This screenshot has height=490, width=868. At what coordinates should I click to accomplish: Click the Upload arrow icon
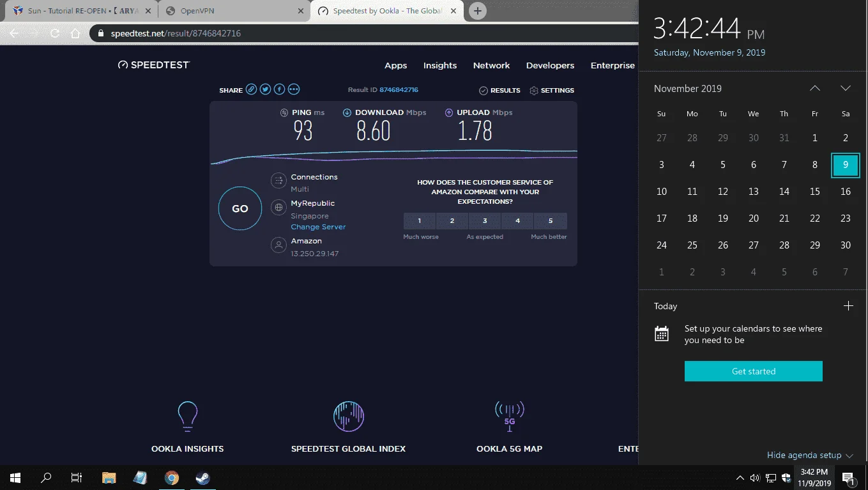(x=449, y=112)
